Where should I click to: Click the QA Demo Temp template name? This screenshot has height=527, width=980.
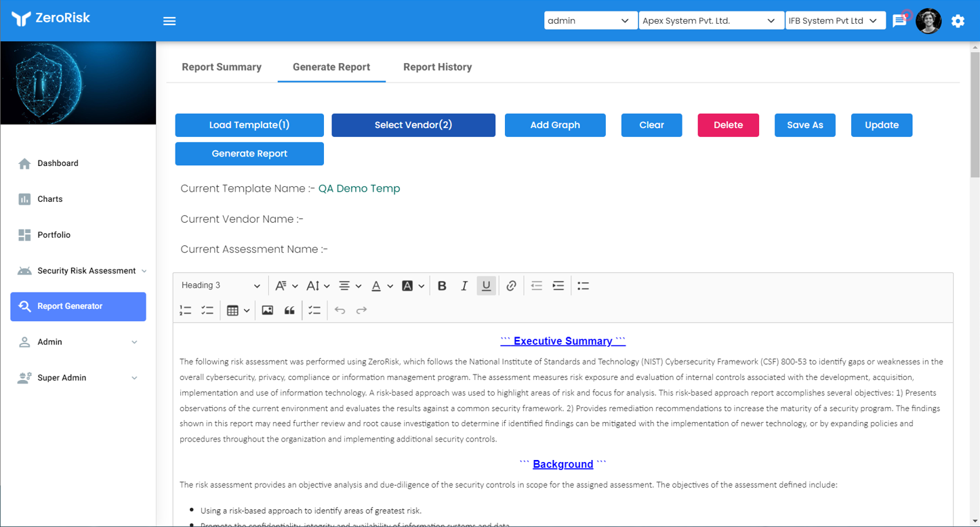(x=359, y=189)
